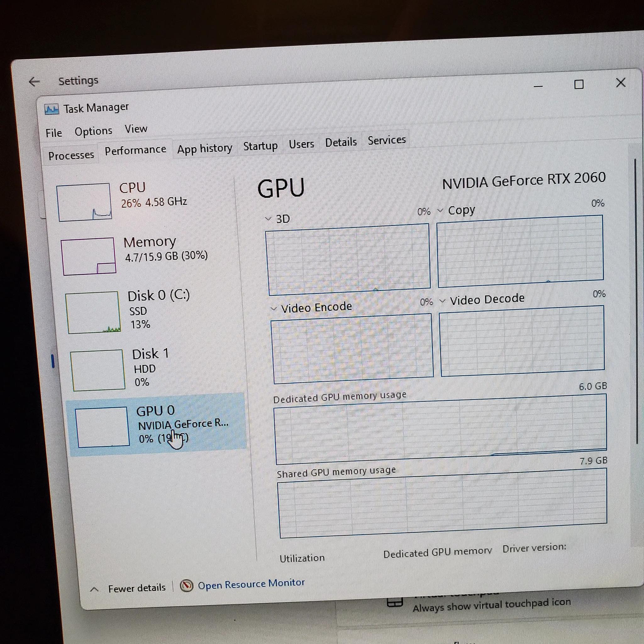Viewport: 644px width, 644px height.
Task: Click 'Always show virtual touchpad icon' in Settings
Action: pyautogui.click(x=492, y=605)
